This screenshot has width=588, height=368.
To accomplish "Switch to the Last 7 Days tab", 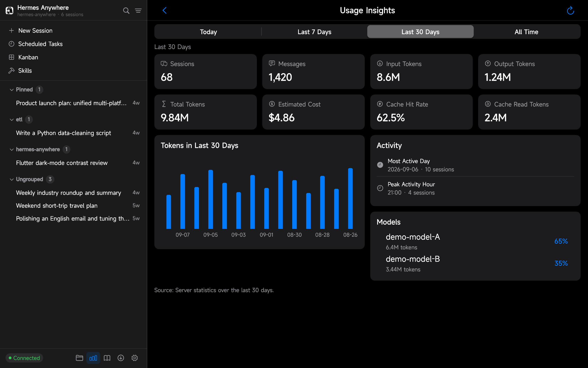I will click(314, 32).
